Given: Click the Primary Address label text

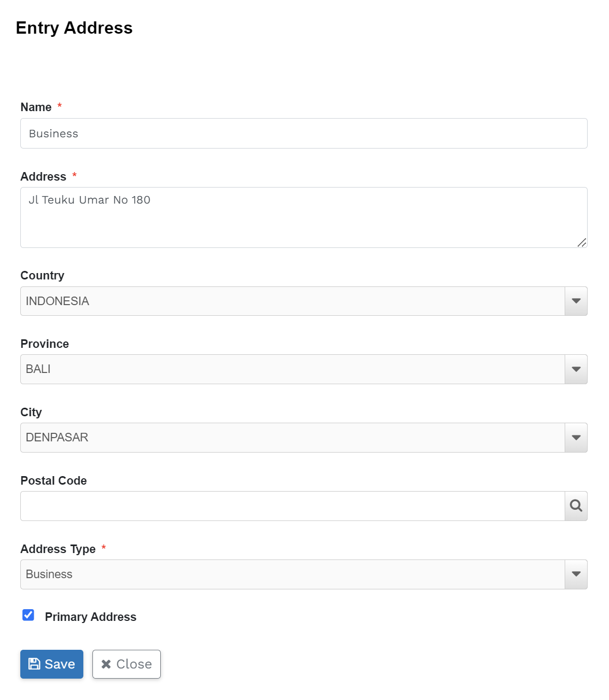Looking at the screenshot, I should (90, 617).
